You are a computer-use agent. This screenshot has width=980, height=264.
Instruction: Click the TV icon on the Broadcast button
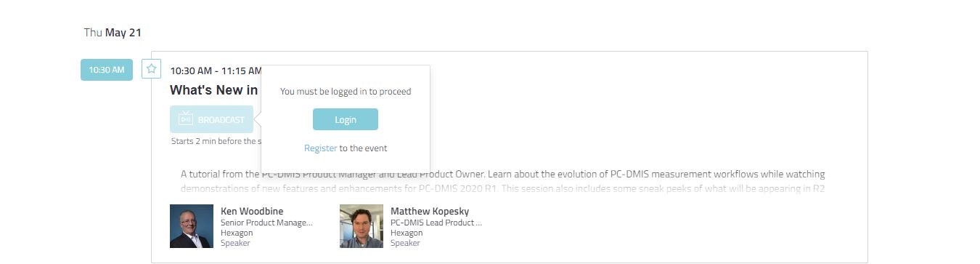(186, 119)
